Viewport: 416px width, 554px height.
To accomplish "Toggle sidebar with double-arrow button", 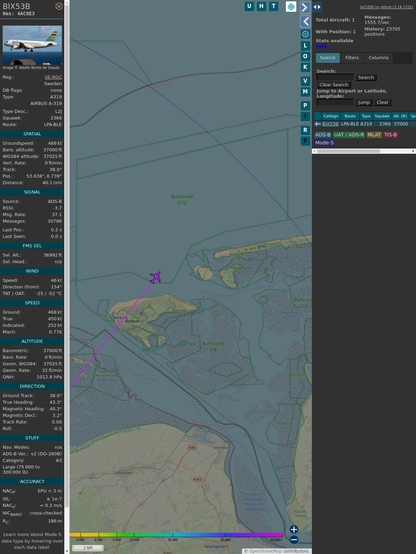I will coord(317,7).
